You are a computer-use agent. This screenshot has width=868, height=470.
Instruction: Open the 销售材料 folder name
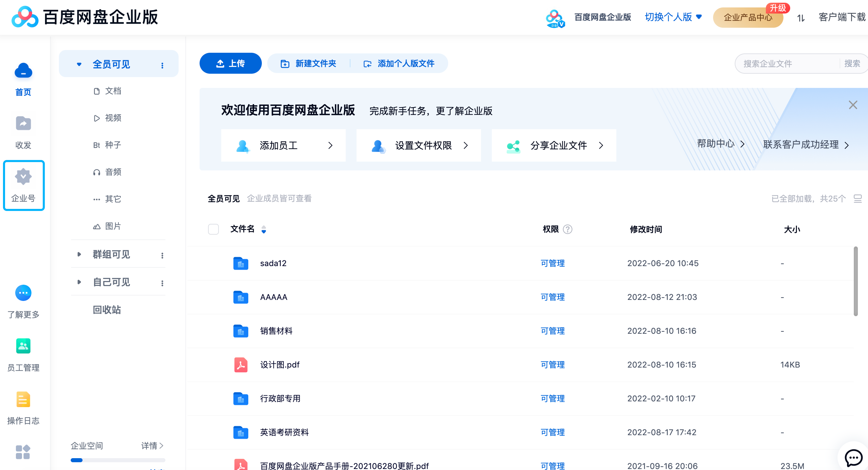[276, 331]
